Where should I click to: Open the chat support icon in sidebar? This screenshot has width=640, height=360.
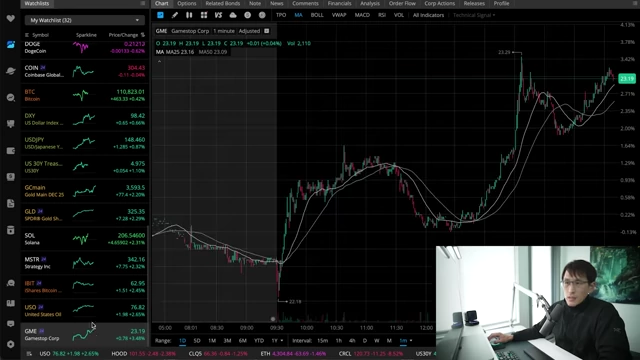pos(11,283)
